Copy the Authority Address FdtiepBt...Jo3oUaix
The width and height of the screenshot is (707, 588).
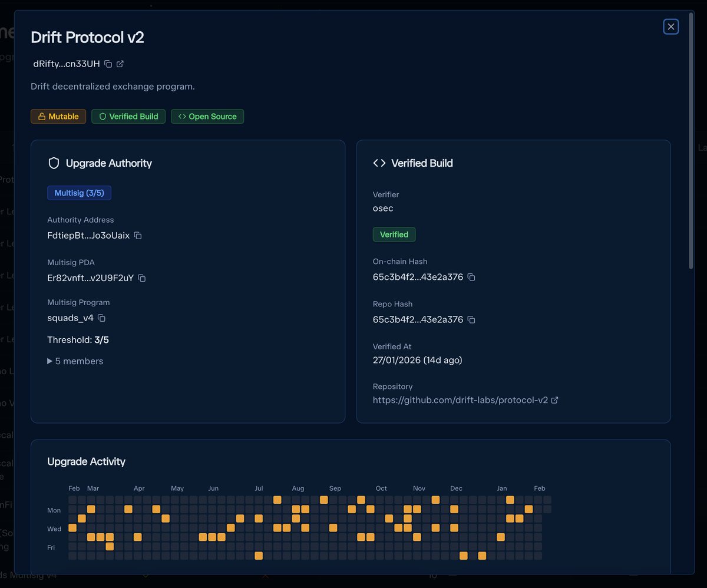point(138,236)
